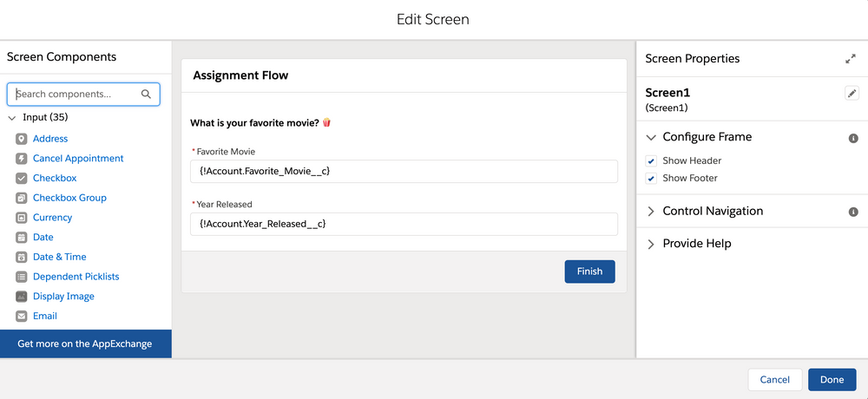Add the Cancel Appointment component
The height and width of the screenshot is (399, 868).
(78, 158)
